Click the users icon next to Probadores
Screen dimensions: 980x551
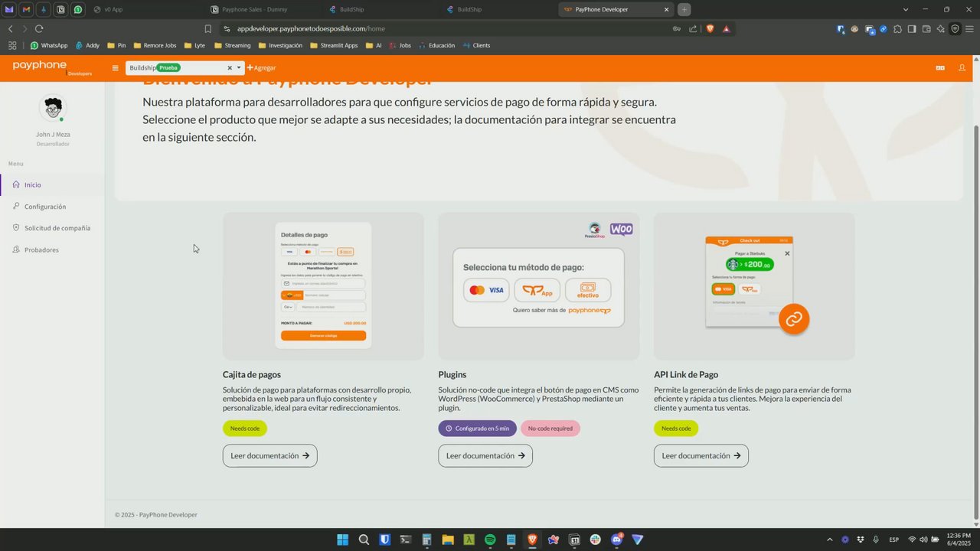pyautogui.click(x=16, y=249)
